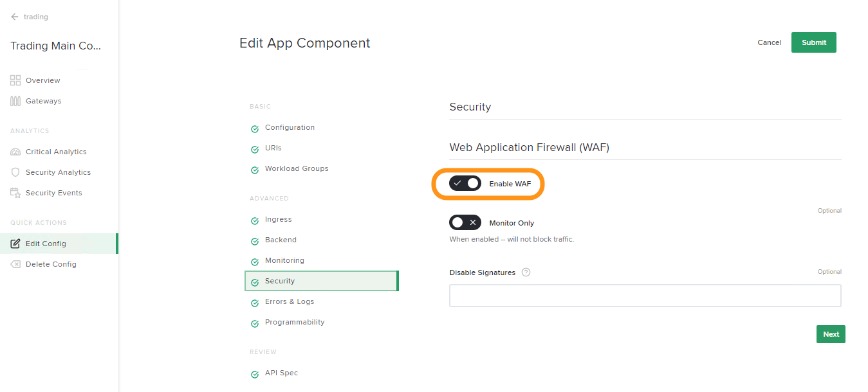Click the Edit Config pencil icon
Viewport: 868px width, 392px height.
(15, 244)
